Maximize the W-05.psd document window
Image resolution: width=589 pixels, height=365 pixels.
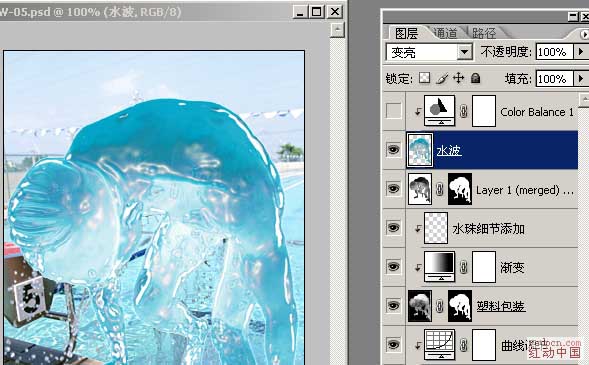coord(316,12)
